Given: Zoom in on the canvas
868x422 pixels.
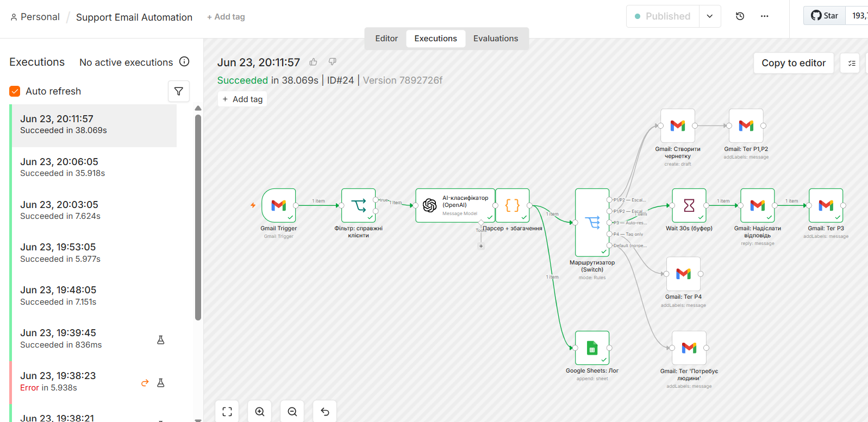Looking at the screenshot, I should (260, 412).
